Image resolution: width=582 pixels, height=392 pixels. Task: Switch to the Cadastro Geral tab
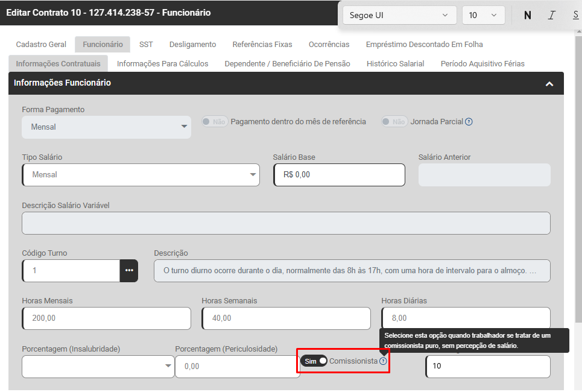click(x=41, y=45)
